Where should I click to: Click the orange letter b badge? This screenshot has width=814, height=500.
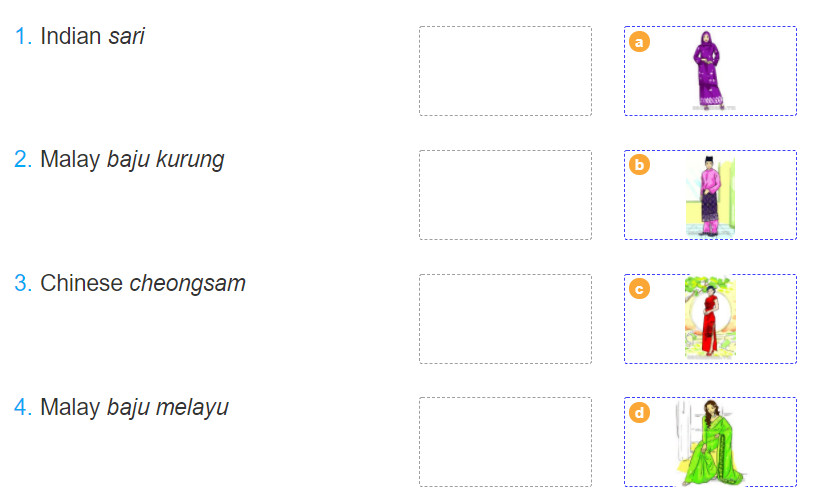pyautogui.click(x=639, y=165)
